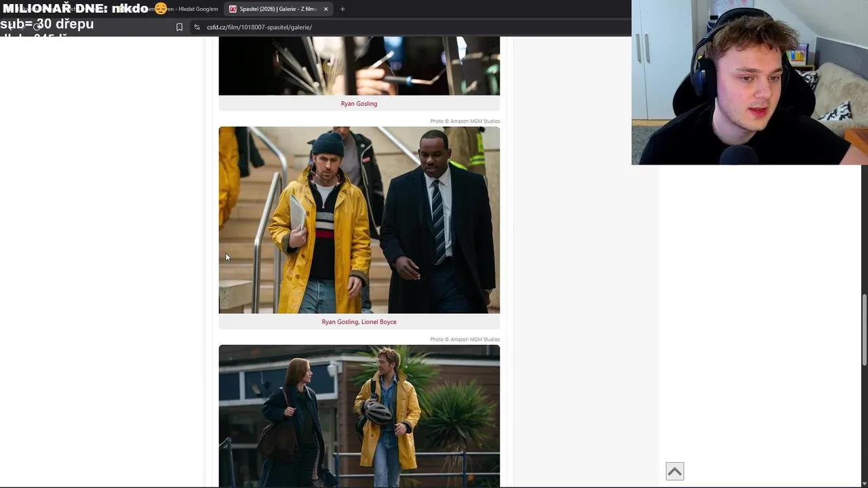Click the csfd favicon on the active tab
The image size is (868, 488).
pyautogui.click(x=233, y=9)
